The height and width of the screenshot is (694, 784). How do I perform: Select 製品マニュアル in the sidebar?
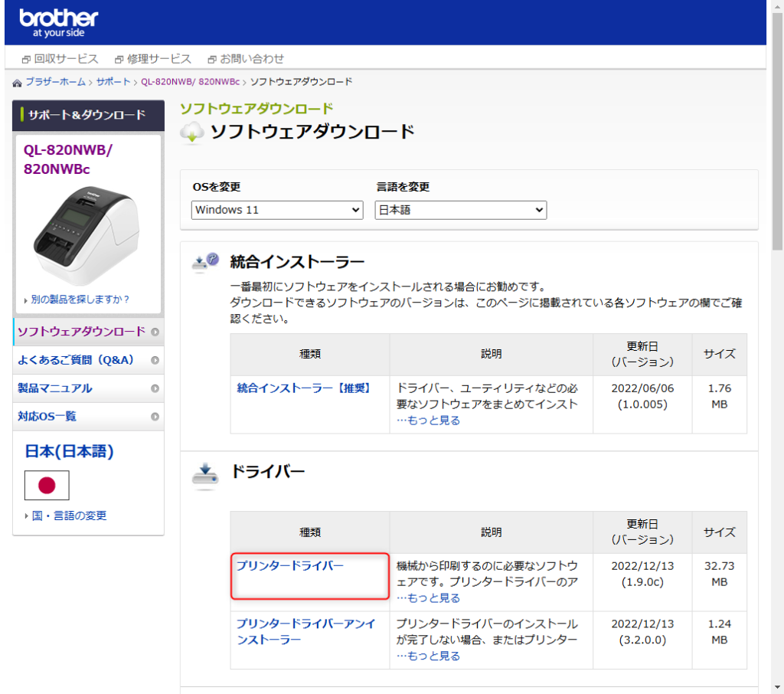point(89,388)
